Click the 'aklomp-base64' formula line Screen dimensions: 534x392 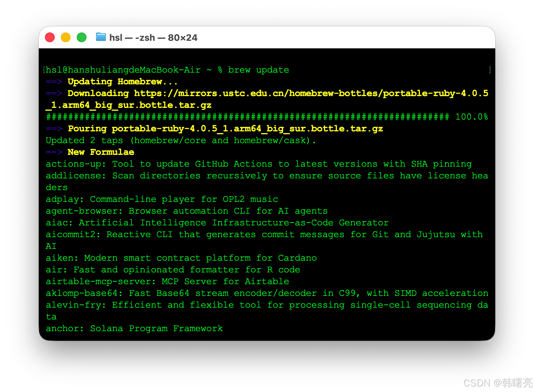tap(267, 293)
